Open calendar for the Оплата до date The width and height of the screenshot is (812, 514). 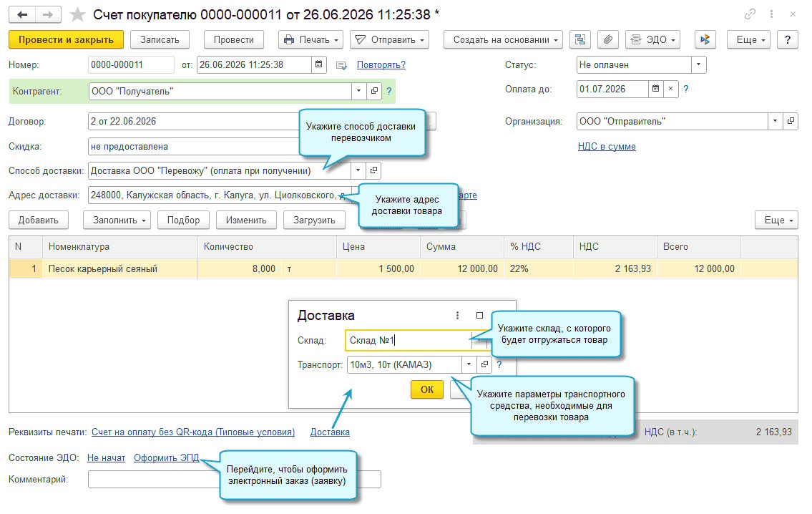coord(655,89)
